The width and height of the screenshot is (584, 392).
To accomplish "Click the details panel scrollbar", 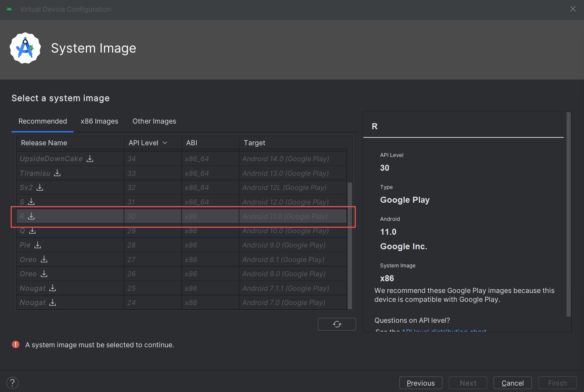I will point(568,214).
